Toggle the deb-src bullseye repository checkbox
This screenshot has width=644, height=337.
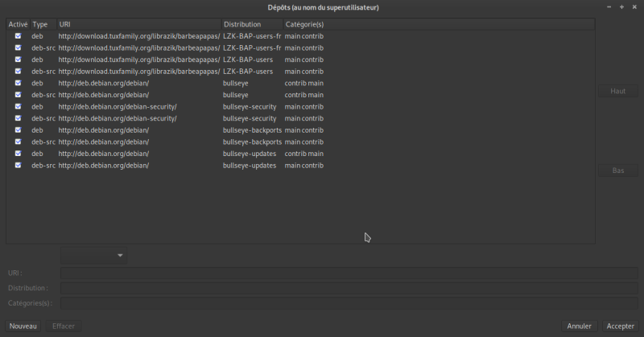[x=18, y=95]
